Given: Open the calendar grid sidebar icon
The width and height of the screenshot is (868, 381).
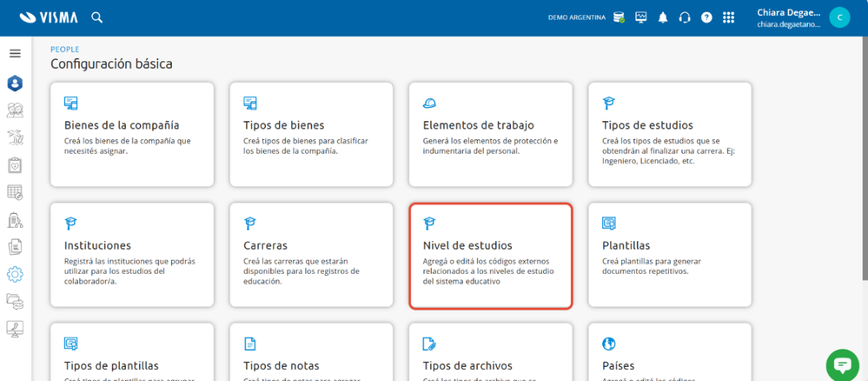Looking at the screenshot, I should point(15,192).
